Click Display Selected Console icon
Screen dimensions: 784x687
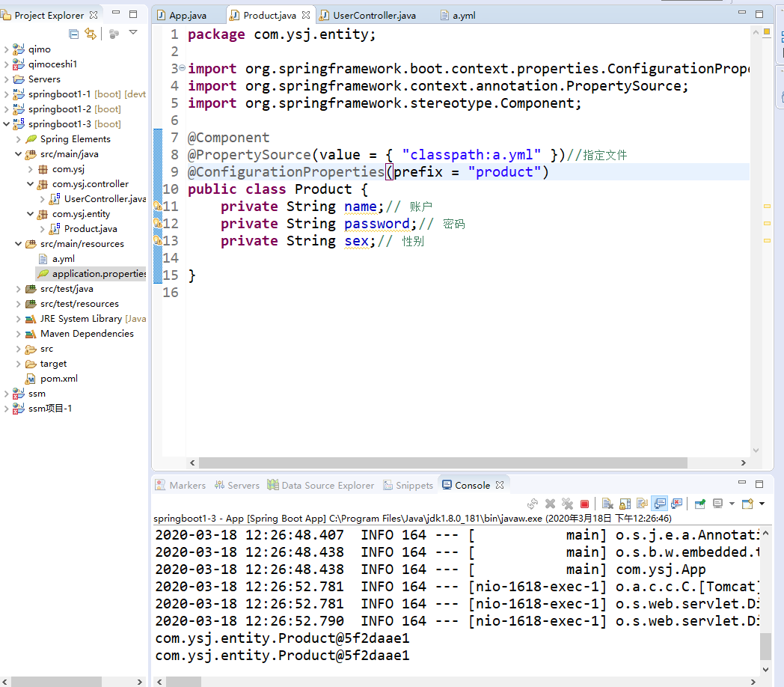(x=717, y=504)
